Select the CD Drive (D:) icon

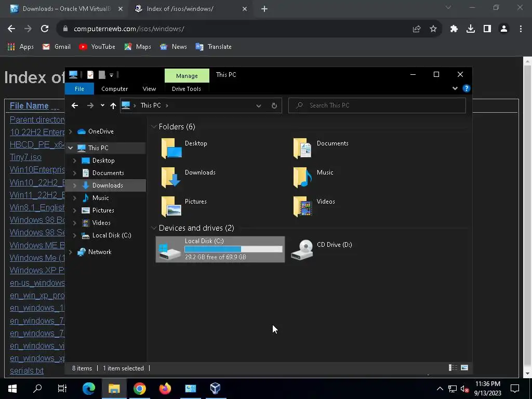point(302,250)
